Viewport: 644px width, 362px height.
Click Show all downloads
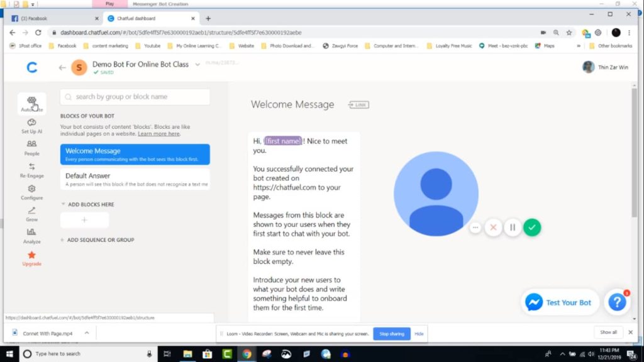(x=608, y=332)
